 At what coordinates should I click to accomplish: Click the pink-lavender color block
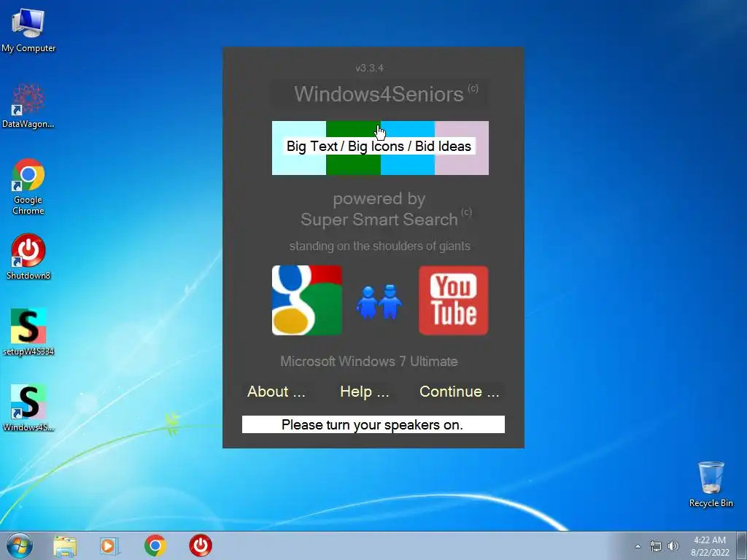462,148
